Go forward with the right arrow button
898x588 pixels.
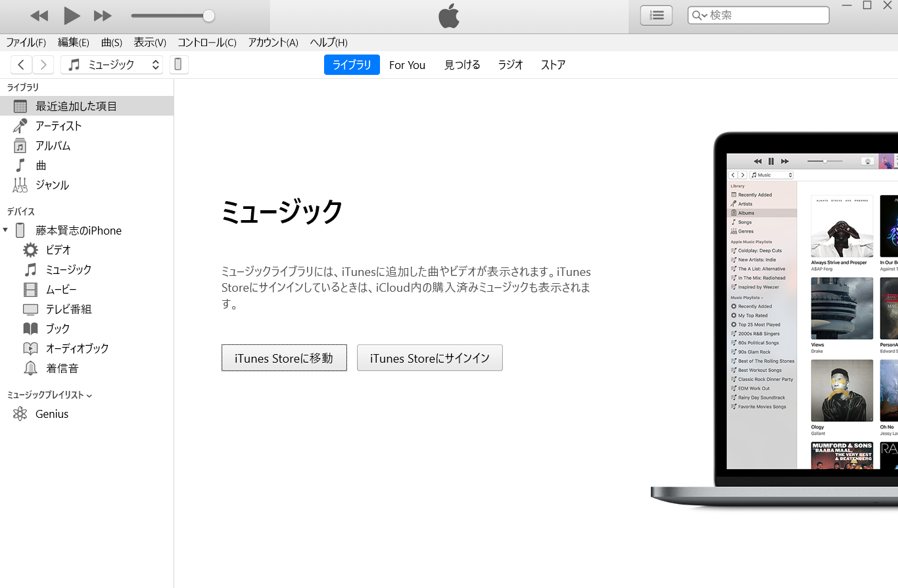pyautogui.click(x=43, y=64)
